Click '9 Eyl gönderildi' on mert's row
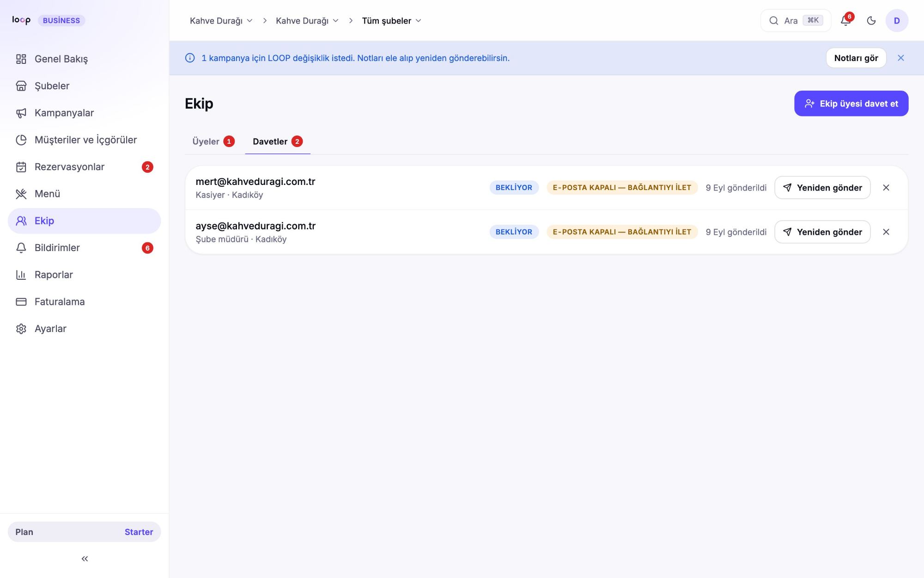 736,188
